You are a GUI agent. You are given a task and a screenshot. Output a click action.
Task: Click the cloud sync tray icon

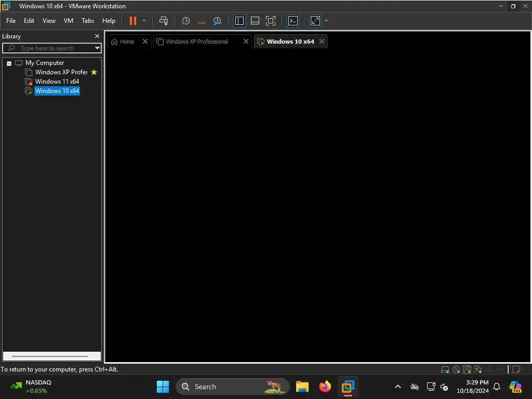[x=414, y=387]
